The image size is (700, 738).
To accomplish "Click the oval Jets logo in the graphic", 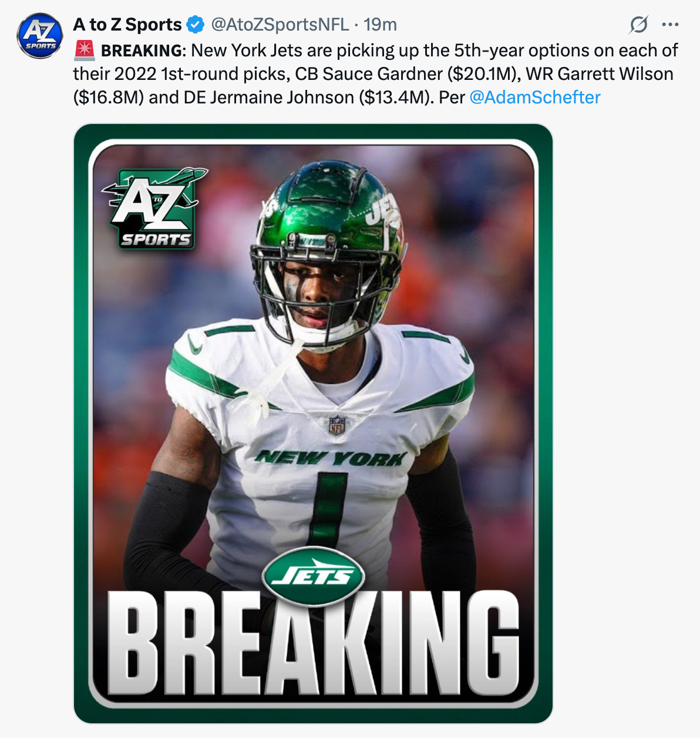I will coord(314,575).
